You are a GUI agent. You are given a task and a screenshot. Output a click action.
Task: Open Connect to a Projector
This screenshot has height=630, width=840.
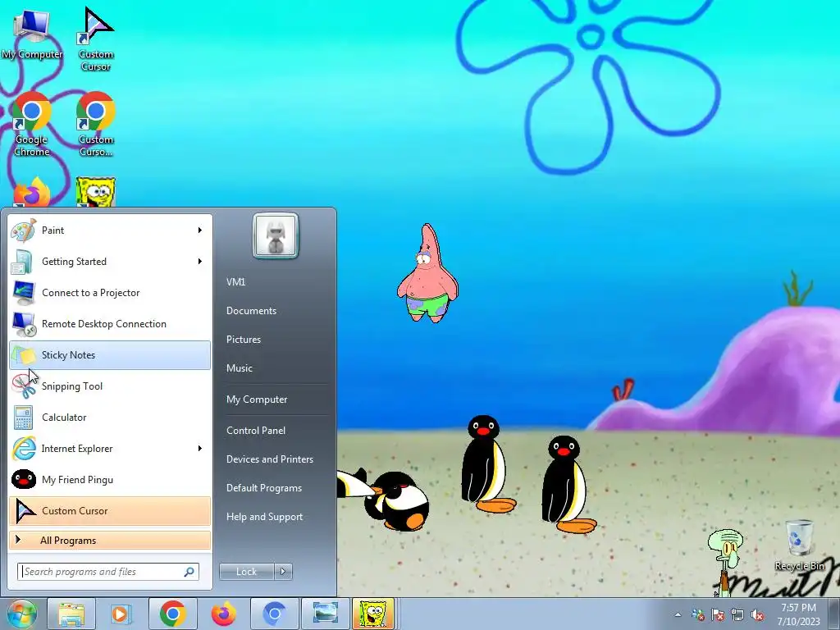110,293
